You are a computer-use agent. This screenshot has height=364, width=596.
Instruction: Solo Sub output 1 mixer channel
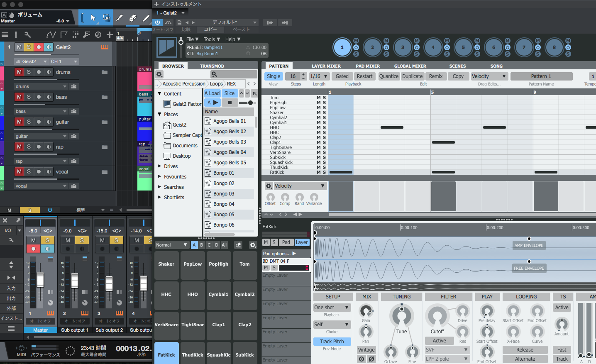pyautogui.click(x=82, y=240)
